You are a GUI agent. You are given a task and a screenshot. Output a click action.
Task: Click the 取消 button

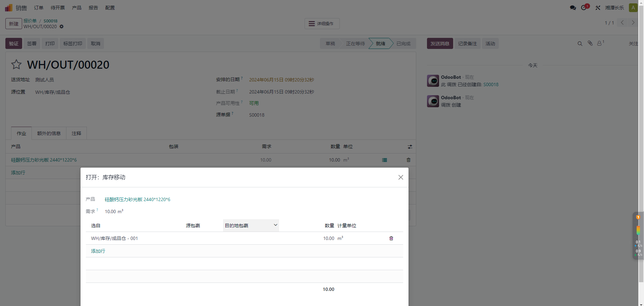pos(96,44)
